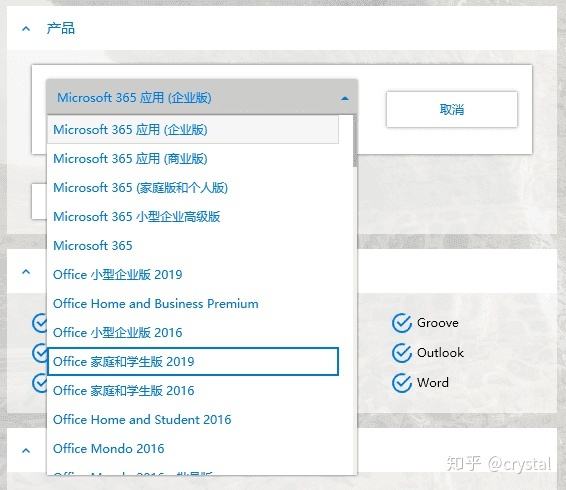The width and height of the screenshot is (566, 490).
Task: Choose highlighted Office 家庭和学生版 2019
Action: coord(193,361)
